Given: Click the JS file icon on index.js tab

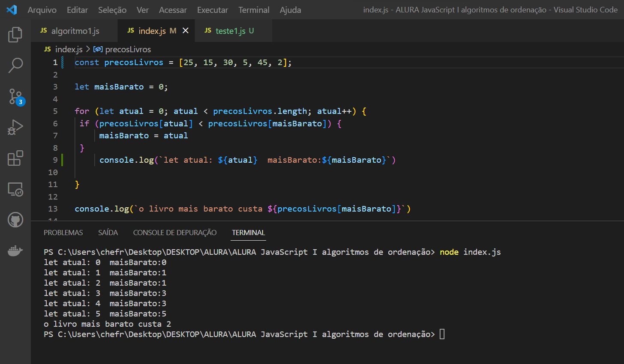Looking at the screenshot, I should tap(131, 30).
